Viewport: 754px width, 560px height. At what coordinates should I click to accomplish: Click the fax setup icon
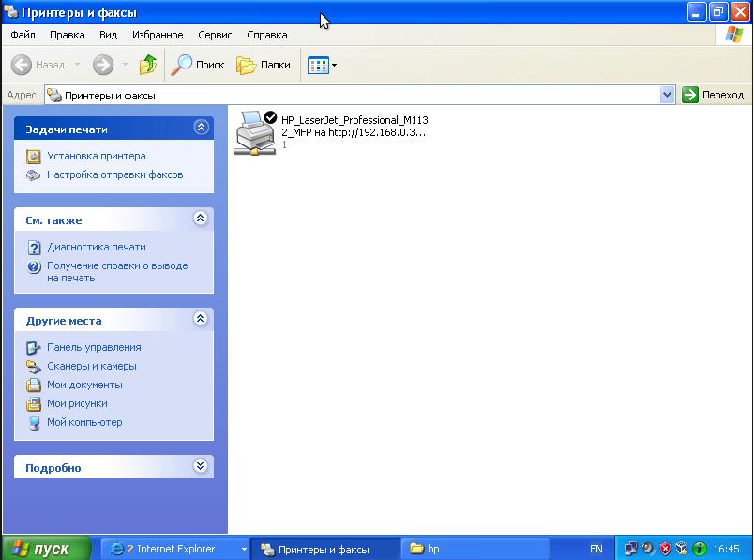[x=33, y=175]
